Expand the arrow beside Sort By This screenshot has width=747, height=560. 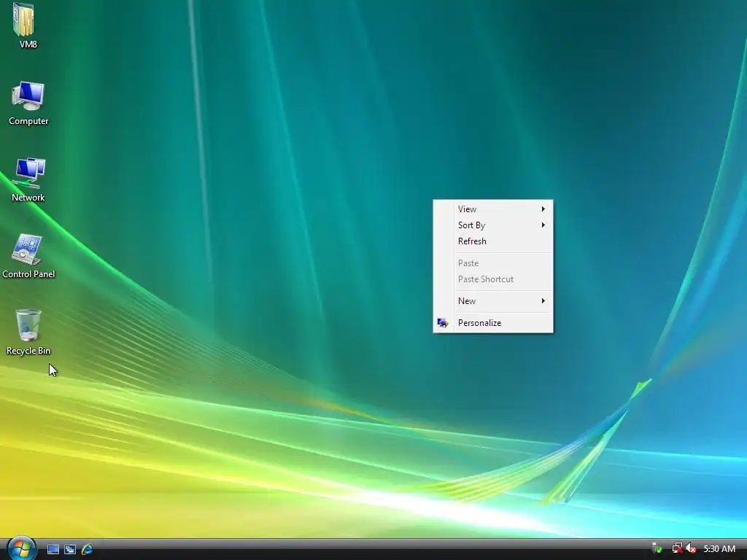[x=543, y=225]
